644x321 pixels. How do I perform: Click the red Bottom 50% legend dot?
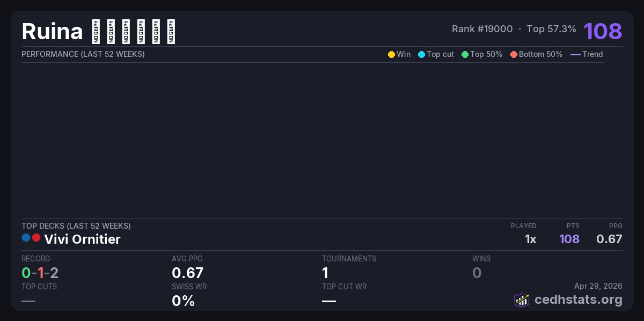tap(514, 54)
